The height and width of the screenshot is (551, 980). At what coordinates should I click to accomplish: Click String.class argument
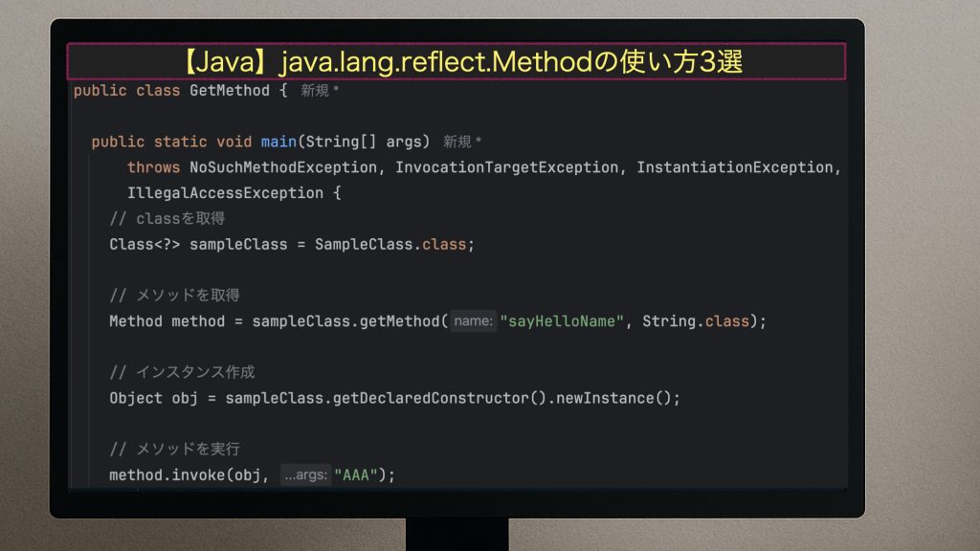click(696, 321)
